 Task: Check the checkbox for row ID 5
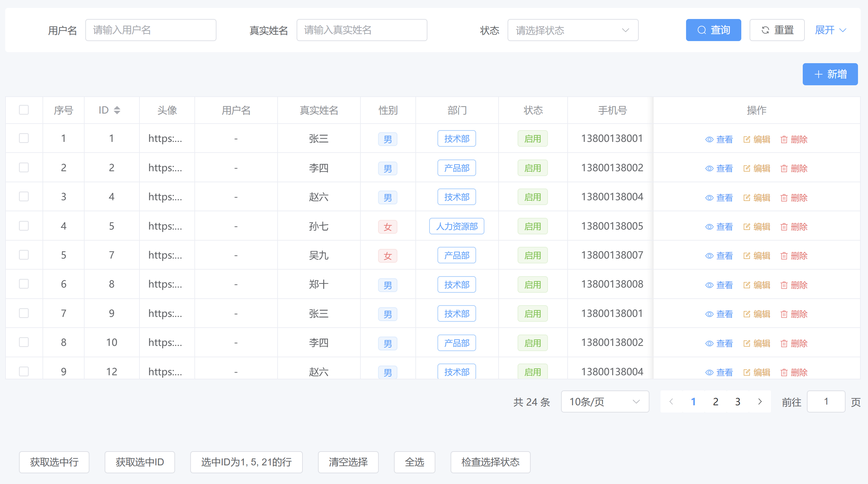(24, 226)
